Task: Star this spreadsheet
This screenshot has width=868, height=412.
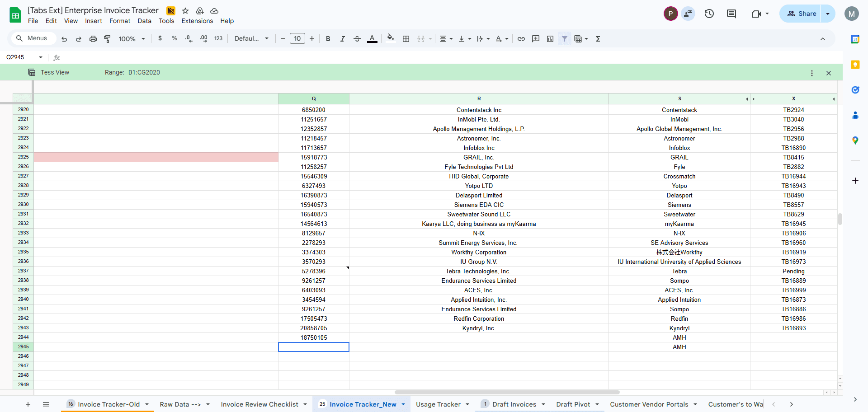Action: 185,10
